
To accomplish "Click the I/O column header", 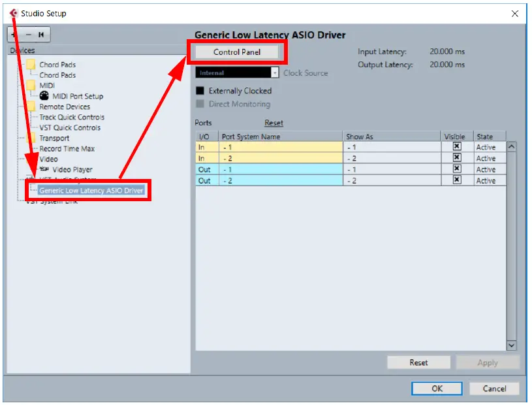I will pos(207,137).
